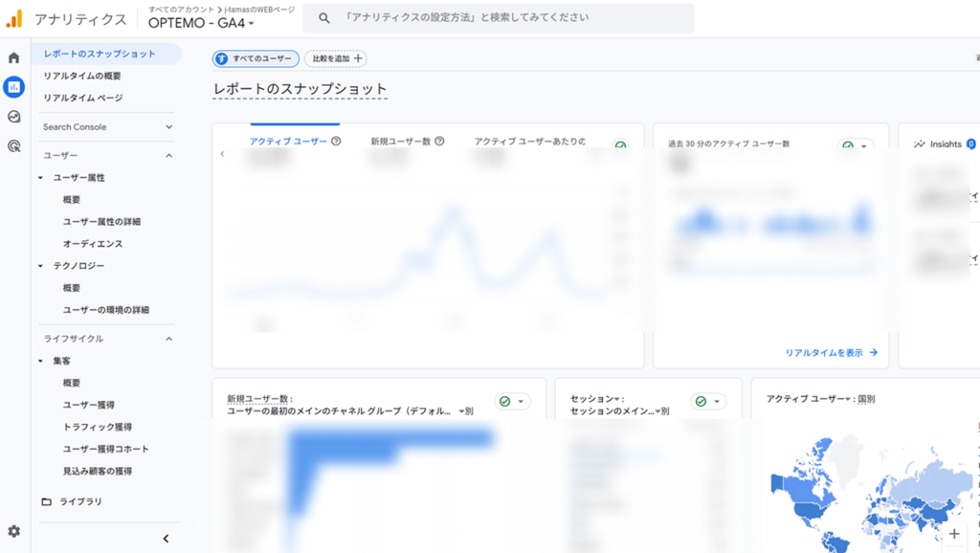Click the Analytics logo icon
This screenshot has height=553, width=980.
pyautogui.click(x=14, y=17)
